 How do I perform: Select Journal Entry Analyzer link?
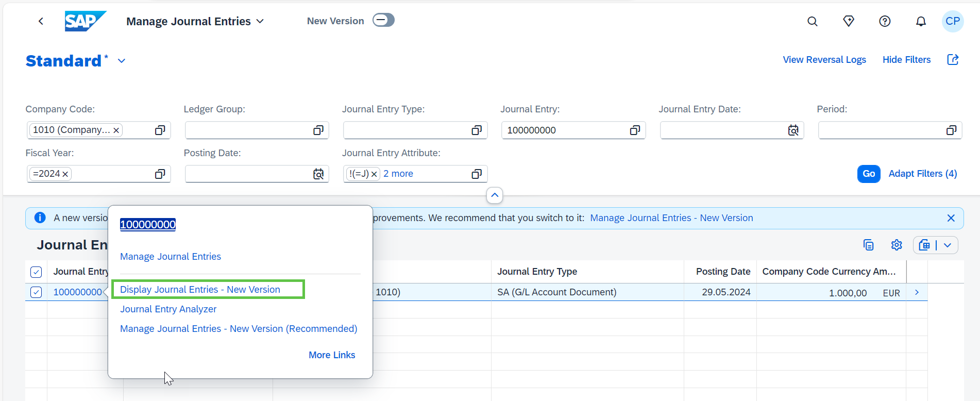coord(168,309)
